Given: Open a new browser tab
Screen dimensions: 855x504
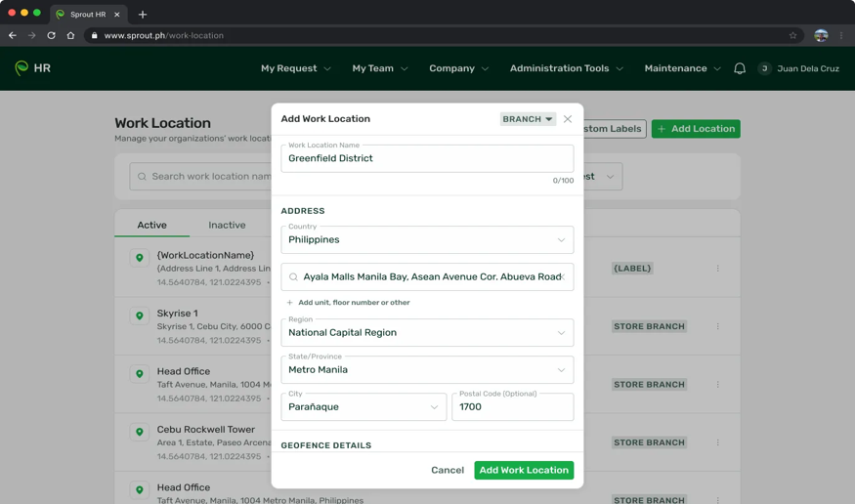Looking at the screenshot, I should 143,15.
